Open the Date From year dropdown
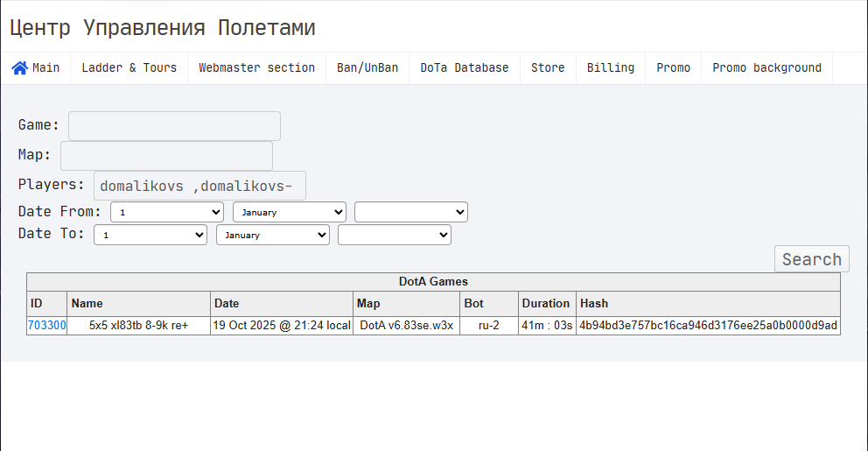868x451 pixels. pos(411,212)
